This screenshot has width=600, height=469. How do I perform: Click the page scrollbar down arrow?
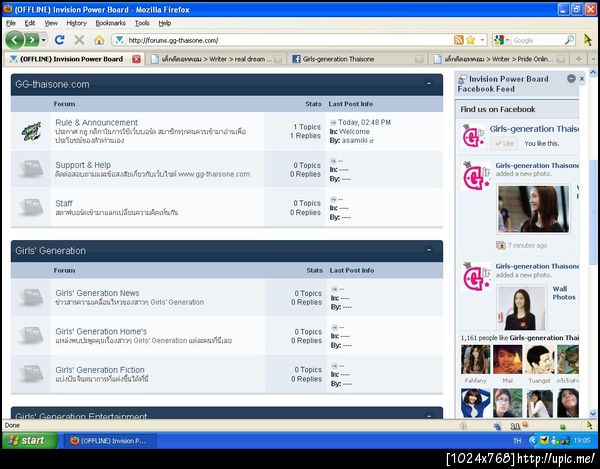(593, 414)
